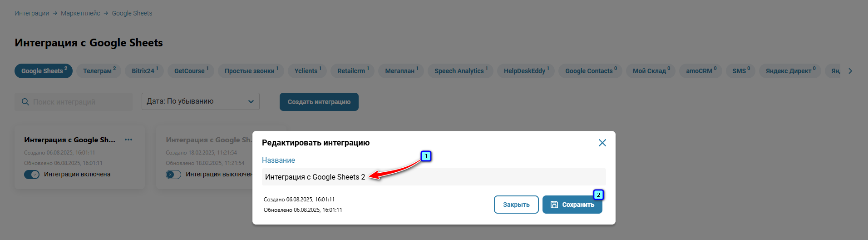Click the Редактировать интеграцию dialog title
868x240 pixels.
316,143
